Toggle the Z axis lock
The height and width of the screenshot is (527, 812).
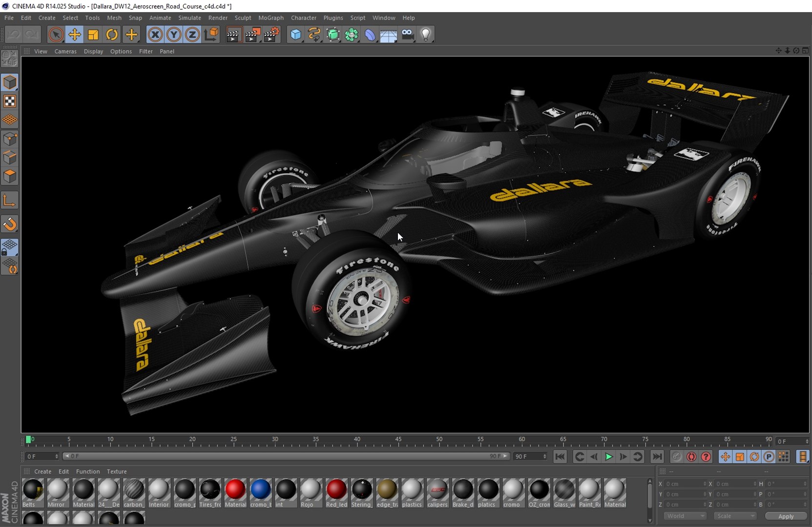coord(192,35)
